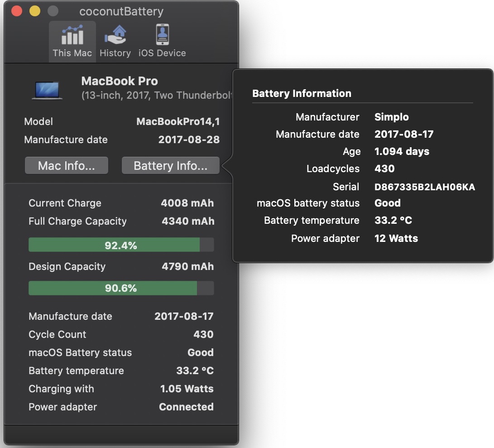
Task: Click the MacBook Pro laptop image
Action: (47, 89)
